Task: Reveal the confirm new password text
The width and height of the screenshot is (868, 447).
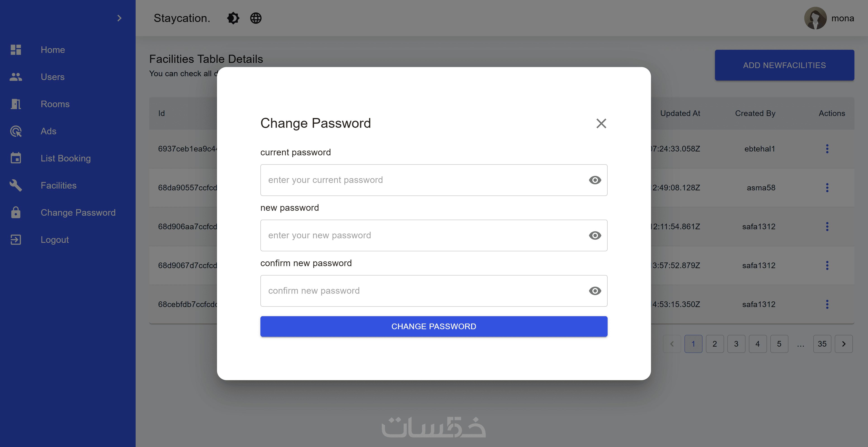Action: click(x=595, y=291)
